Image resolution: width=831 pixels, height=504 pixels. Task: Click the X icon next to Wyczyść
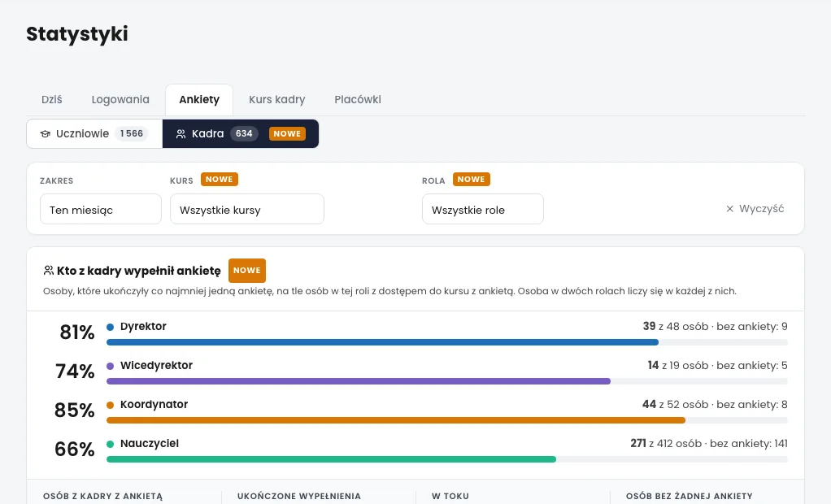pyautogui.click(x=730, y=209)
